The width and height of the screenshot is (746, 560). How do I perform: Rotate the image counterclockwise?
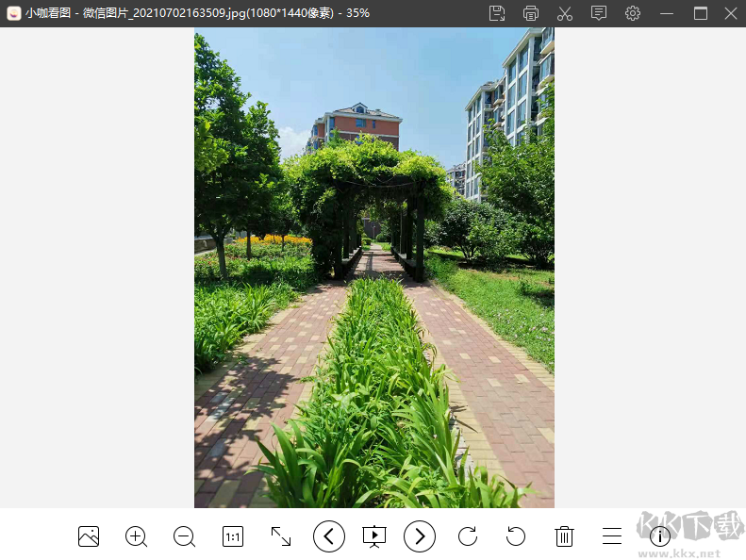pos(516,536)
